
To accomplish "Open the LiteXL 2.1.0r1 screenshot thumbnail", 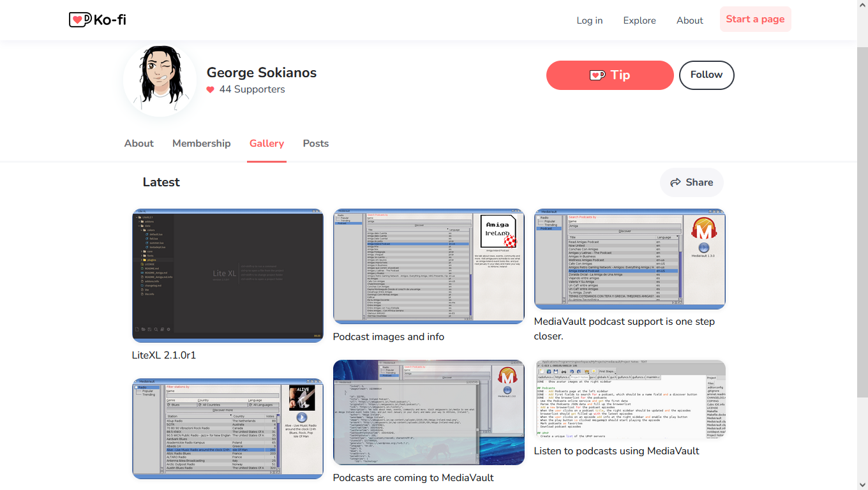I will (x=228, y=275).
